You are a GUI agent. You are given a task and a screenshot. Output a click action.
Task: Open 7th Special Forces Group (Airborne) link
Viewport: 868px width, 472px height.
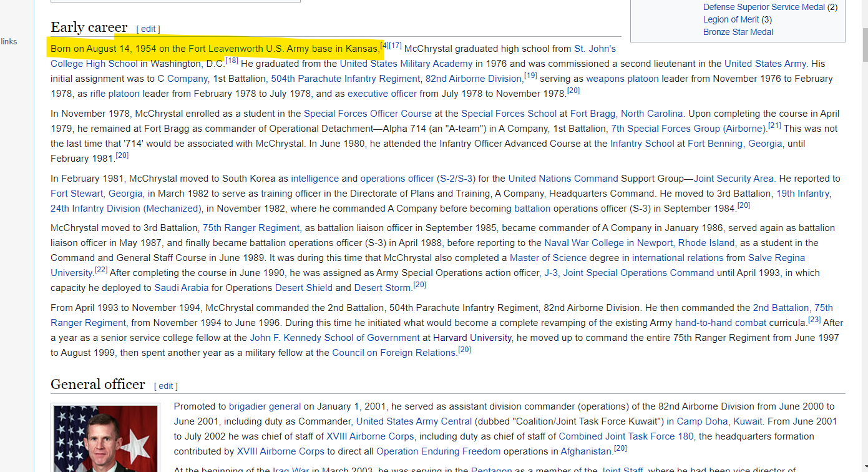(689, 129)
